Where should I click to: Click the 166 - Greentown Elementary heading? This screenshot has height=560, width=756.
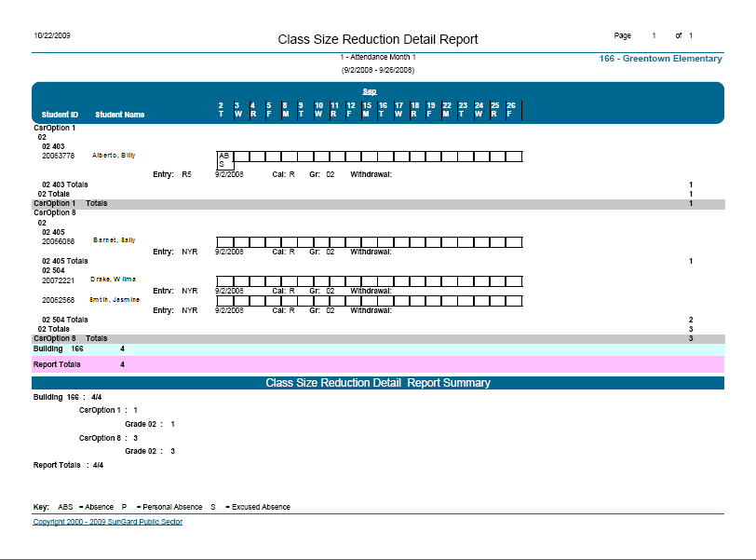click(660, 59)
